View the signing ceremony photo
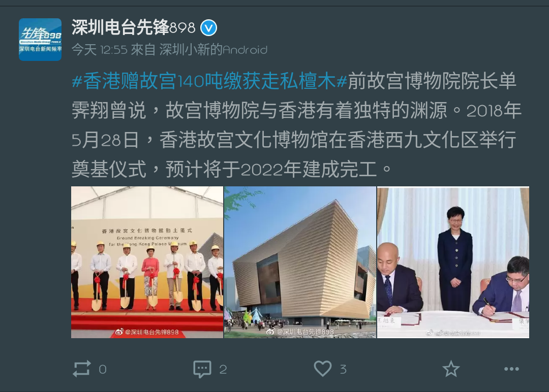 [x=453, y=263]
